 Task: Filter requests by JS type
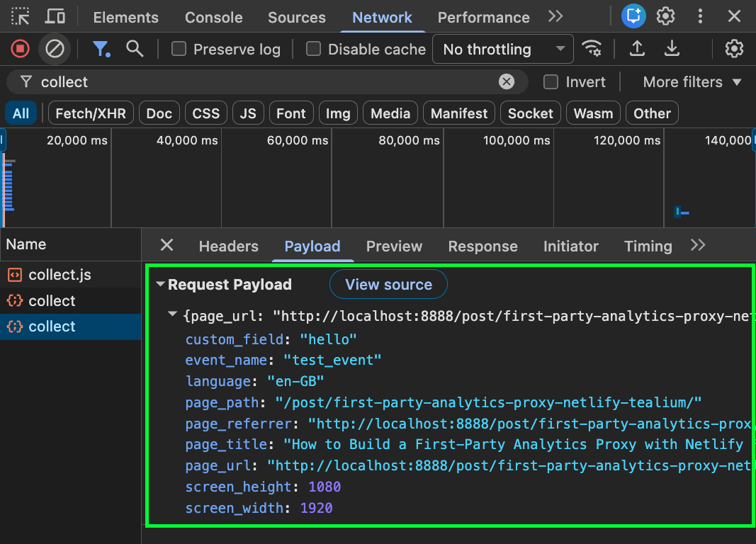[248, 113]
